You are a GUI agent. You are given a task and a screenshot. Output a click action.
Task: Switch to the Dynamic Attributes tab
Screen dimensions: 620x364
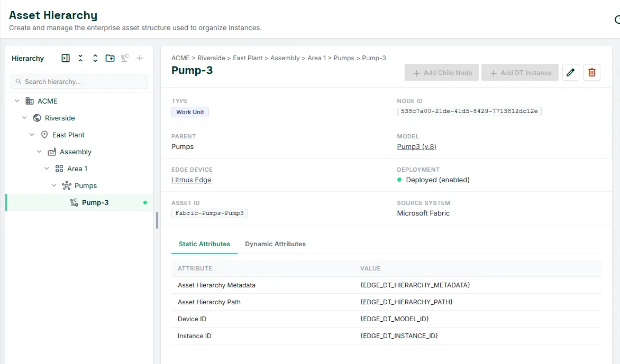[275, 244]
